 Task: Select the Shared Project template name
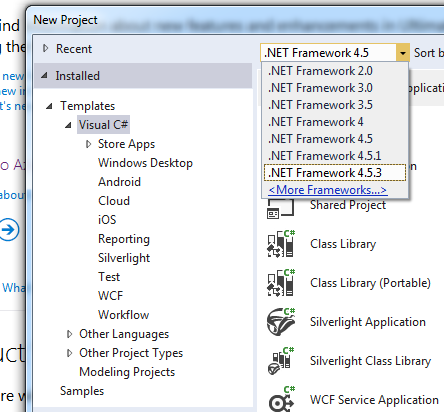[348, 205]
